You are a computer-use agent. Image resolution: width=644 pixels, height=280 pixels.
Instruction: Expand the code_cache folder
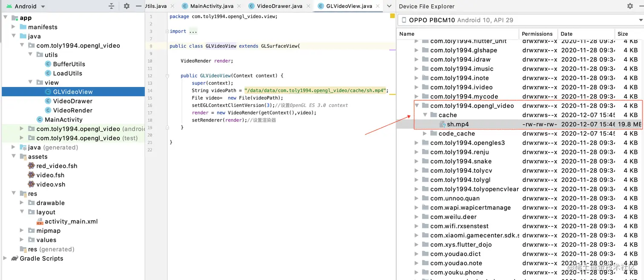click(425, 133)
